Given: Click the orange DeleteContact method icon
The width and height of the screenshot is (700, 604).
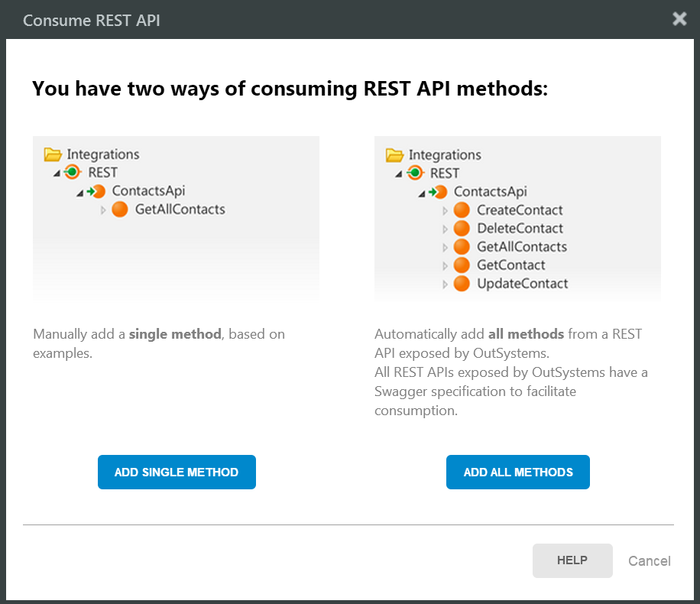Looking at the screenshot, I should coord(462,229).
